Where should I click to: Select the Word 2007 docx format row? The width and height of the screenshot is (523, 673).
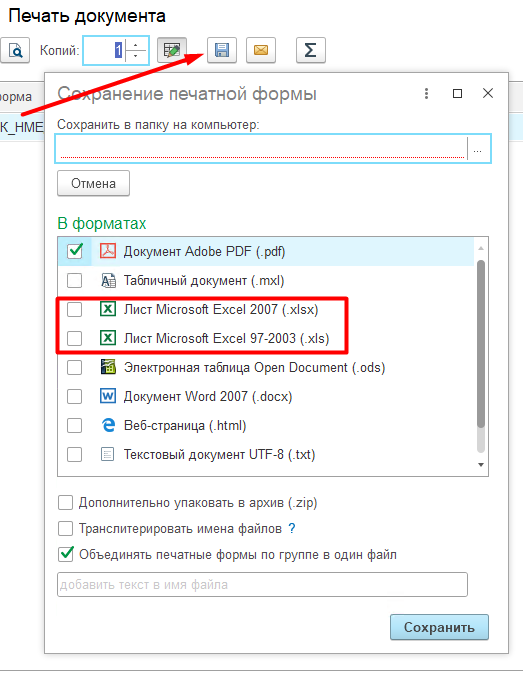click(266, 396)
